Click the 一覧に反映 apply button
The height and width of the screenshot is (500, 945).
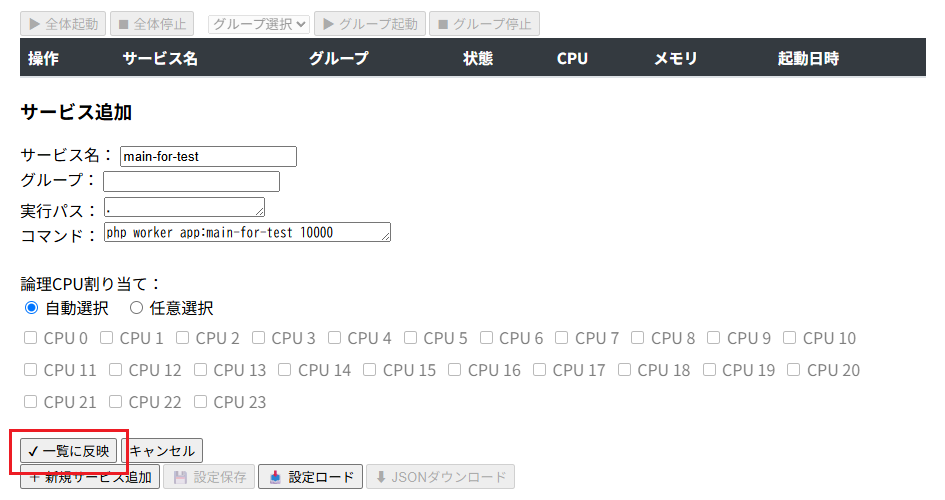click(x=68, y=451)
